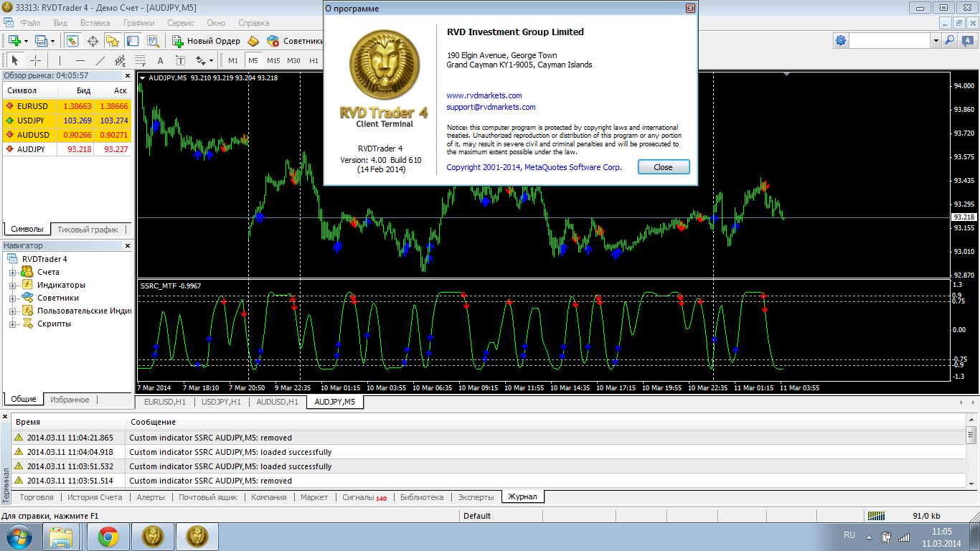Open the chart profiles toolbar icon
The image size is (980, 551).
(42, 41)
